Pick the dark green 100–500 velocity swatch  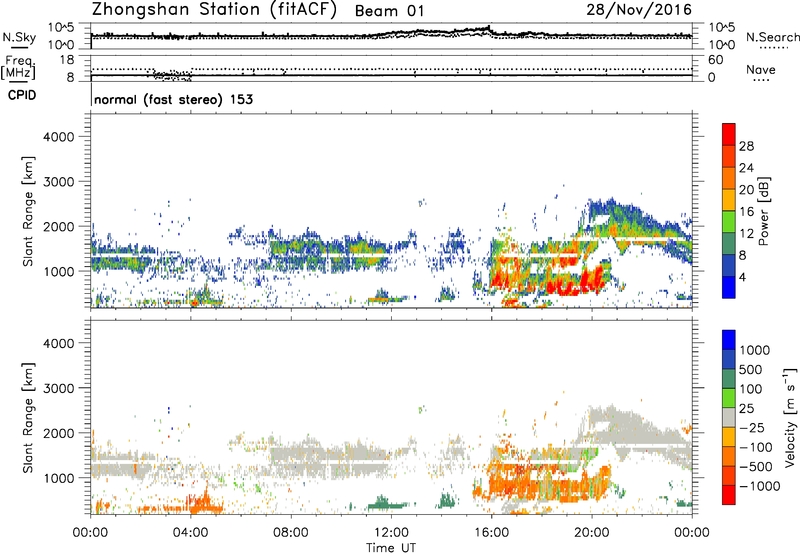pyautogui.click(x=729, y=379)
